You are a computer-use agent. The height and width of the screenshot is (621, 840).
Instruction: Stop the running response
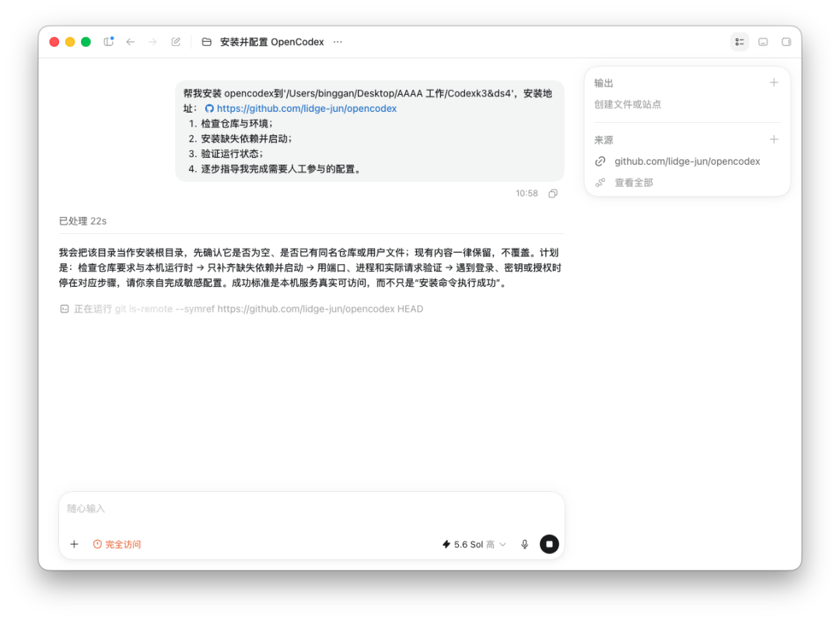pyautogui.click(x=549, y=544)
